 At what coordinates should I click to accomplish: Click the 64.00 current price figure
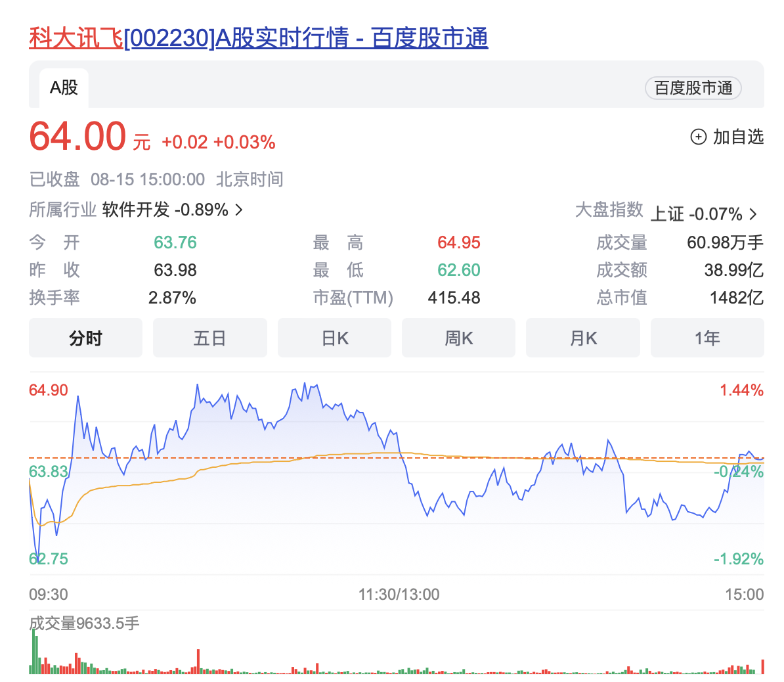pos(77,137)
